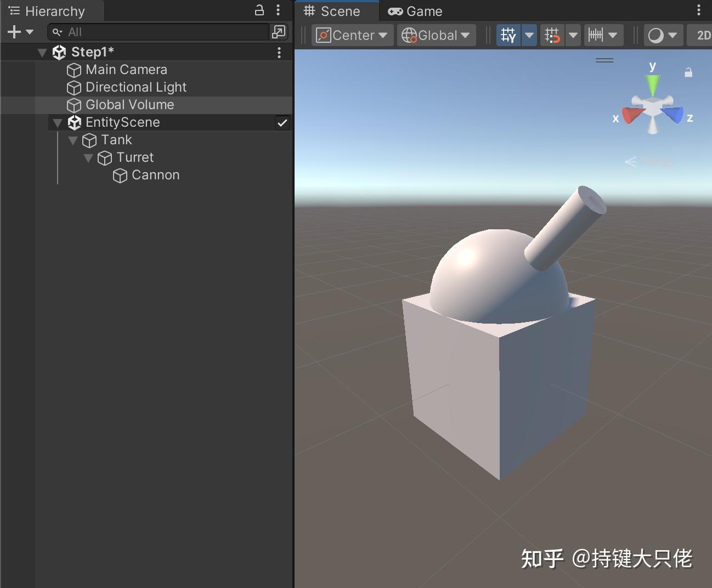The height and width of the screenshot is (588, 712).
Task: Collapse the Tank foldout arrow
Action: pos(73,140)
